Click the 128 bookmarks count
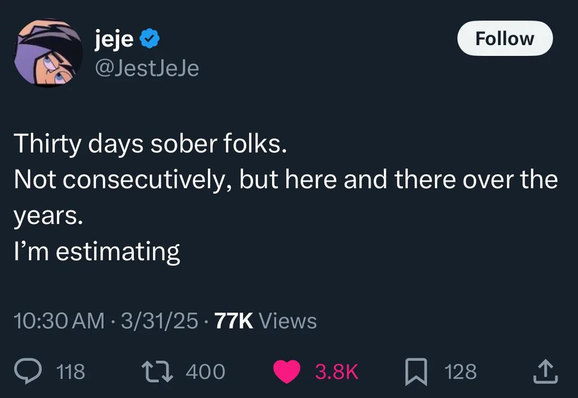Viewport: 578px width, 398px height. [x=460, y=372]
